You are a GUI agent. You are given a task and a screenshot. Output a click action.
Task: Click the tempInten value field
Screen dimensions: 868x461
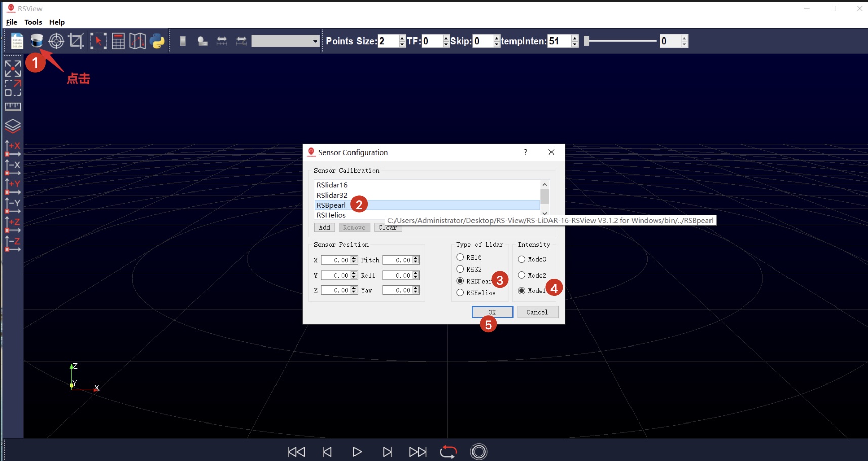click(x=560, y=41)
